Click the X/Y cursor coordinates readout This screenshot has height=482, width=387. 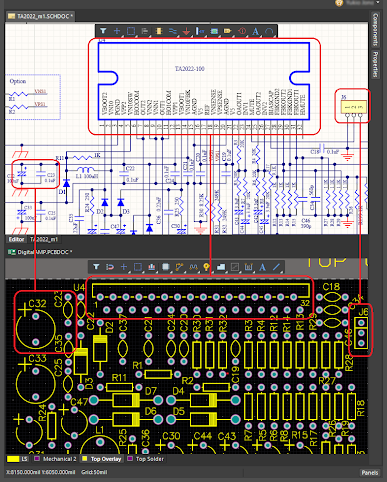[x=41, y=472]
